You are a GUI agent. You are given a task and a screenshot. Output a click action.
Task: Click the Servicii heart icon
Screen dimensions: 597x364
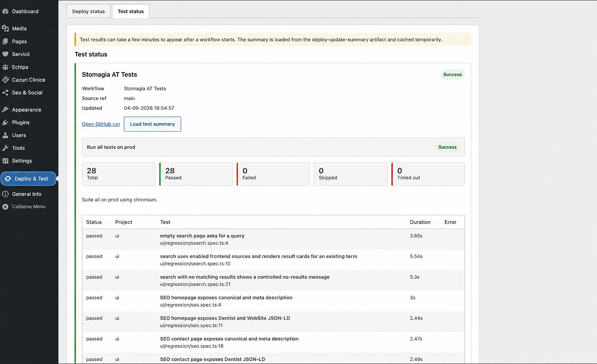point(5,54)
